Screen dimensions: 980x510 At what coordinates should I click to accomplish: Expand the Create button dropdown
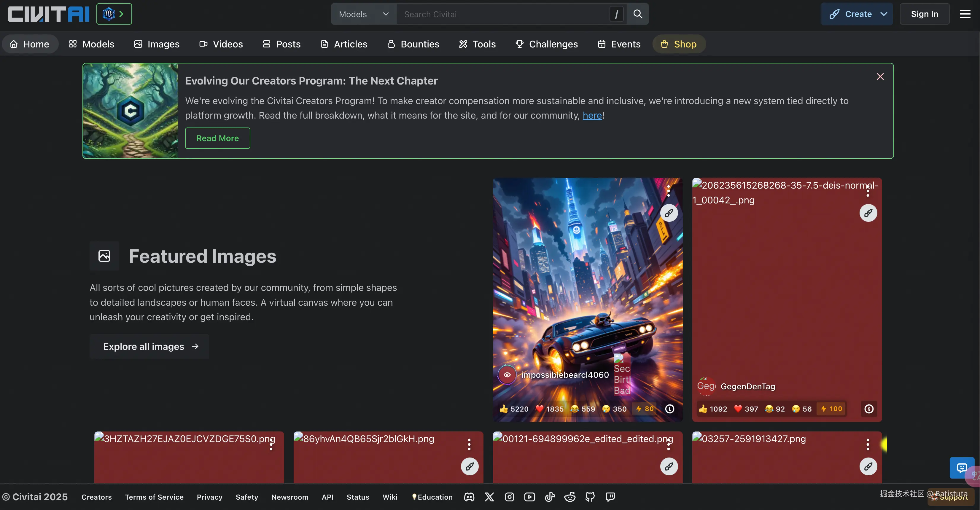[884, 14]
